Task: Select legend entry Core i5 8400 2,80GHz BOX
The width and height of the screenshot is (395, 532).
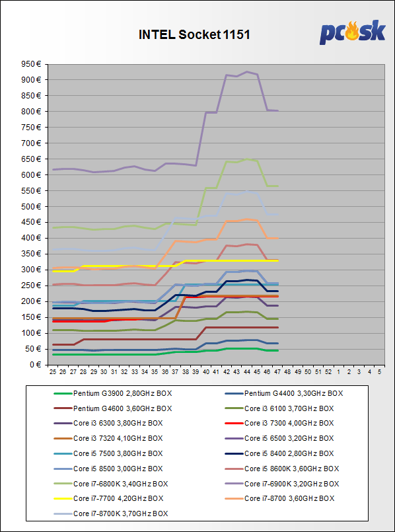Action: (x=279, y=453)
